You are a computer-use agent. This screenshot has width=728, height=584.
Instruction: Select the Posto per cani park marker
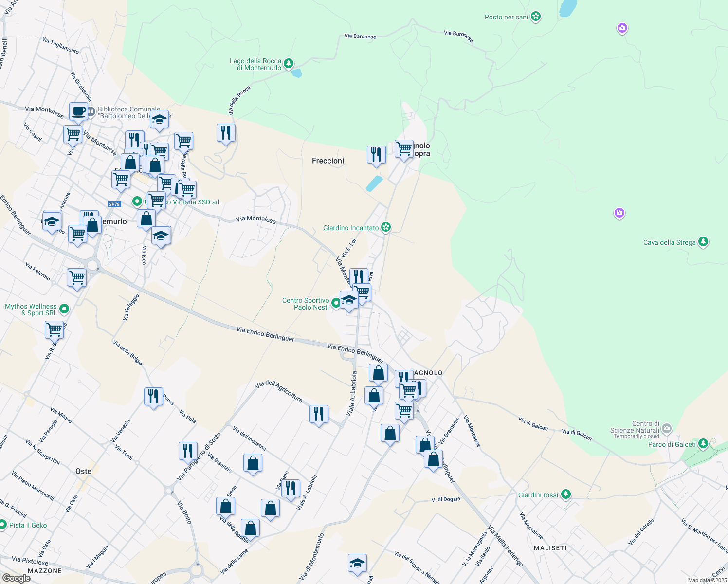[x=536, y=17]
